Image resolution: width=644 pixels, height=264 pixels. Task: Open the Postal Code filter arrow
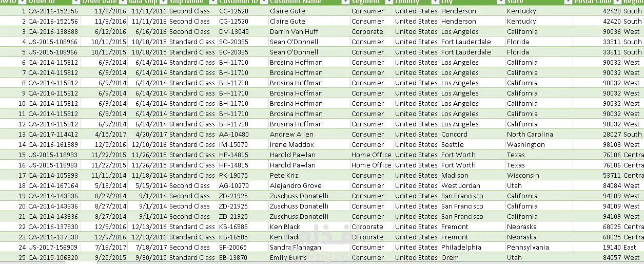(618, 2)
